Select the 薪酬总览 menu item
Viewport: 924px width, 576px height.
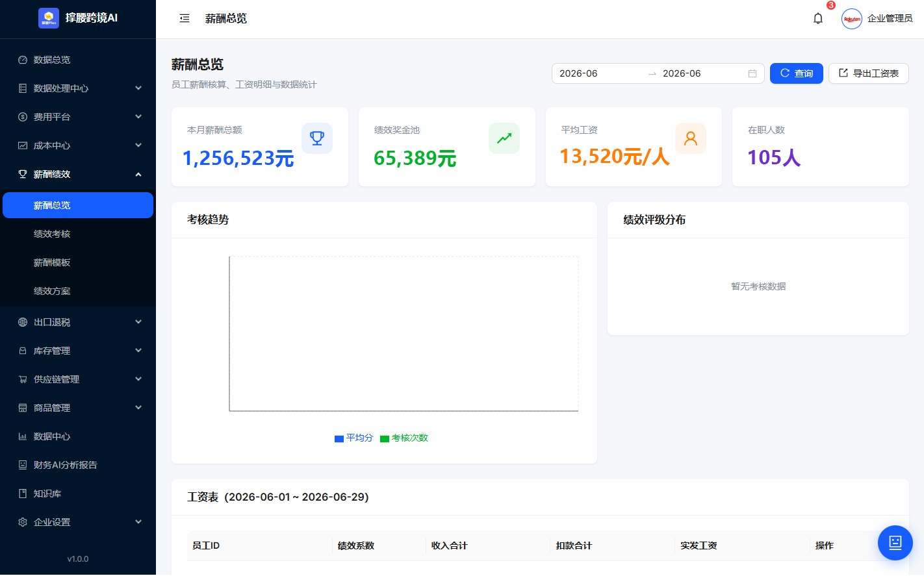[x=78, y=205]
